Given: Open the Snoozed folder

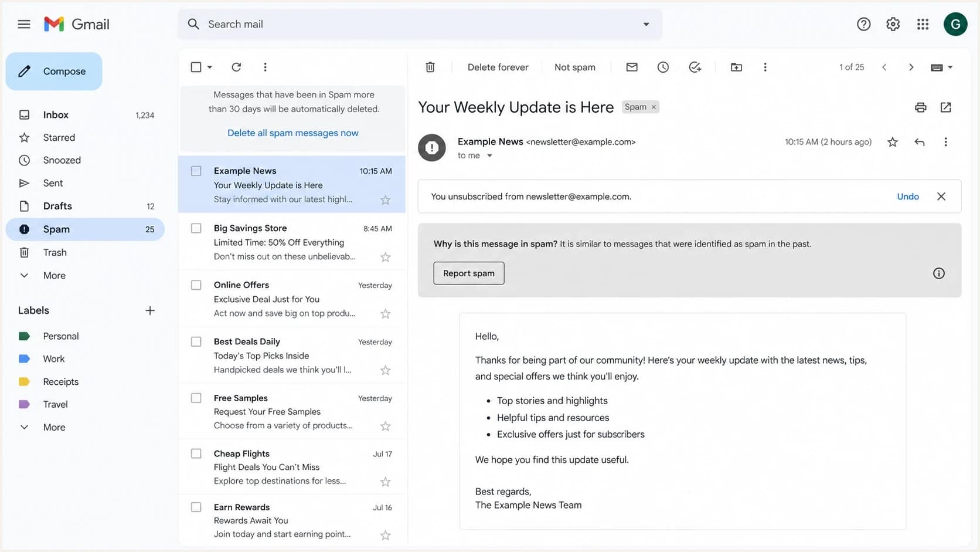Looking at the screenshot, I should [86, 160].
